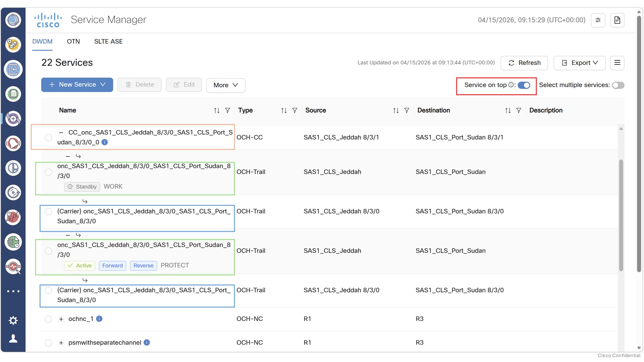
Task: Click the user profile icon in the sidebar
Action: click(13, 338)
